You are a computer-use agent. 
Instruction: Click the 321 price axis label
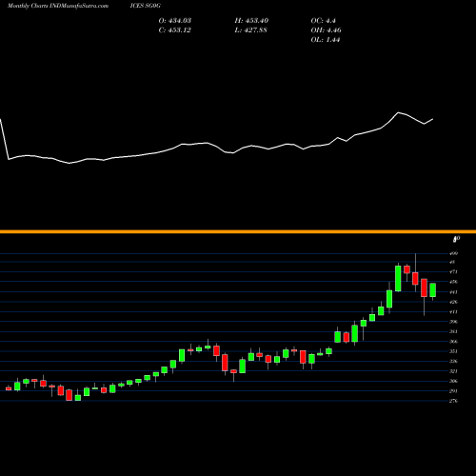point(453,371)
